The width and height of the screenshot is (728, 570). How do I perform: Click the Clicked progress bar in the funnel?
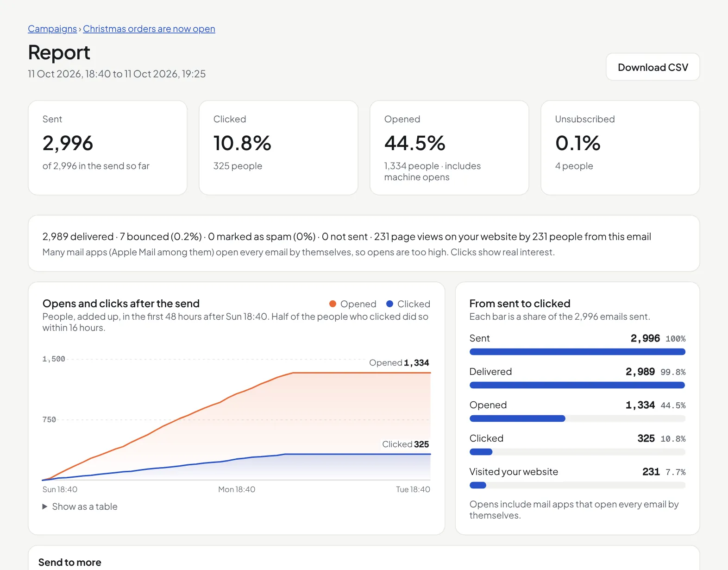[577, 452]
